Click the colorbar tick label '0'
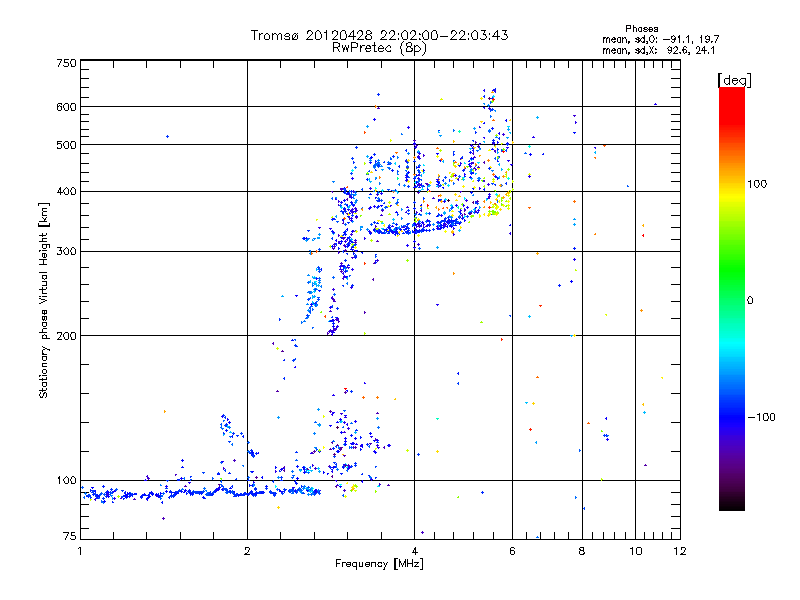This screenshot has width=800, height=600. (750, 301)
